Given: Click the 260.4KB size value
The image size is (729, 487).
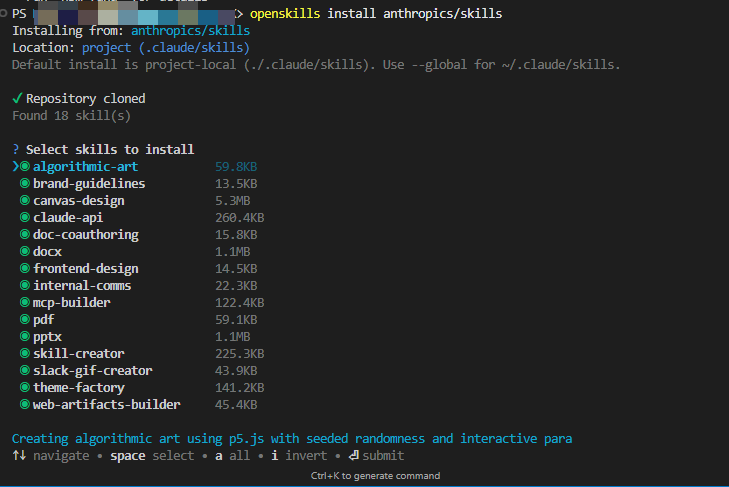Looking at the screenshot, I should coord(239,218).
